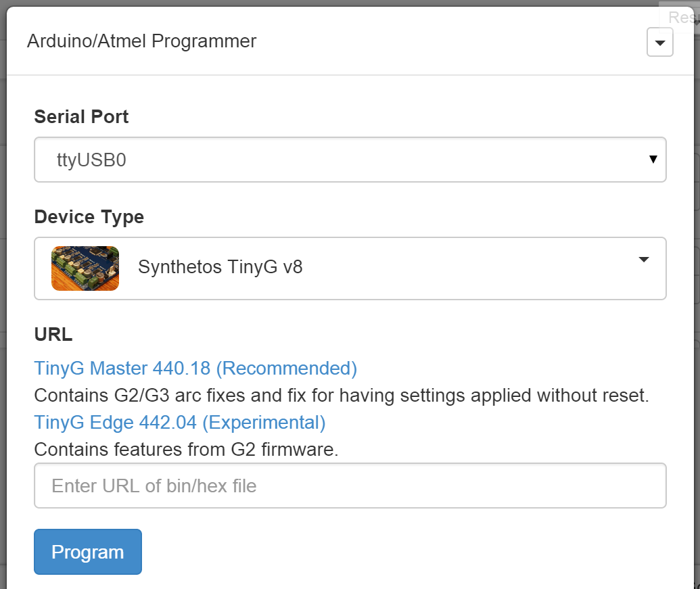Viewport: 700px width, 589px height.
Task: Click the G2 firmware features description
Action: [x=186, y=449]
